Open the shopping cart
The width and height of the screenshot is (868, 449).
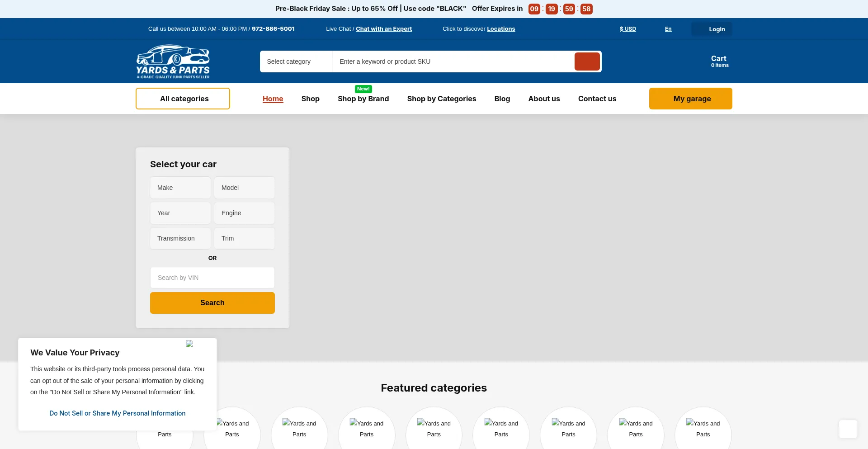point(719,61)
